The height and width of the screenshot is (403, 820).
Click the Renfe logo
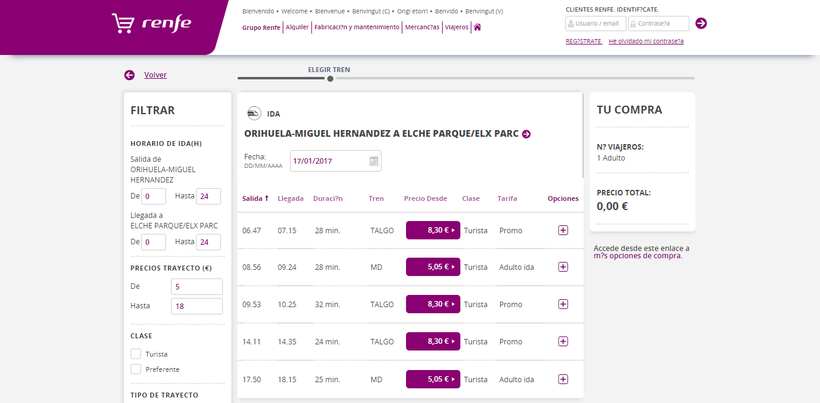[x=151, y=23]
